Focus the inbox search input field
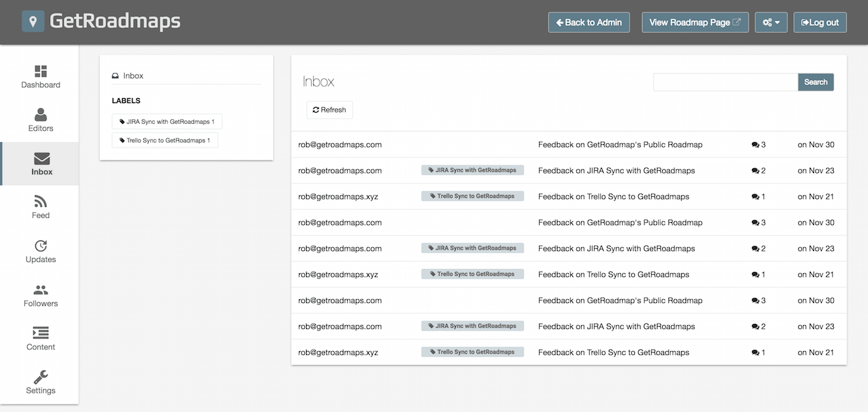This screenshot has height=412, width=868. (725, 82)
